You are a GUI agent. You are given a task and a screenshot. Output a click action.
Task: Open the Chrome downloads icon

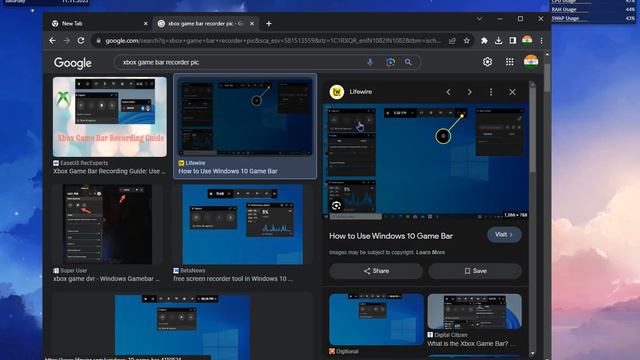point(498,40)
